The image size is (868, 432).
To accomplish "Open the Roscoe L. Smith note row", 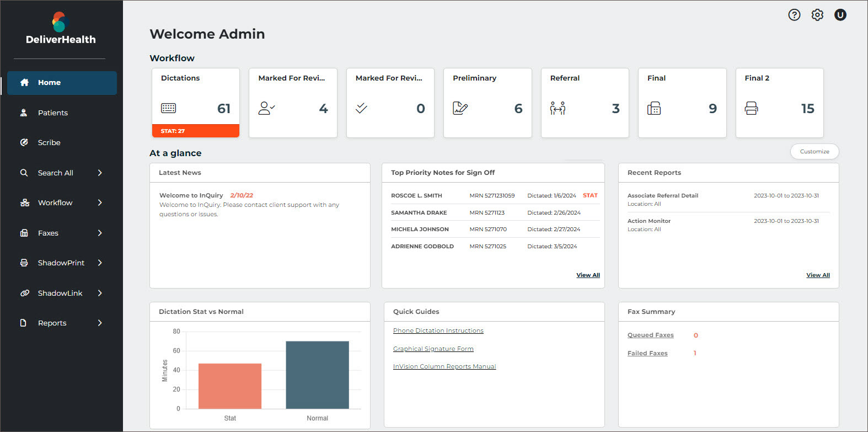I will tap(416, 195).
